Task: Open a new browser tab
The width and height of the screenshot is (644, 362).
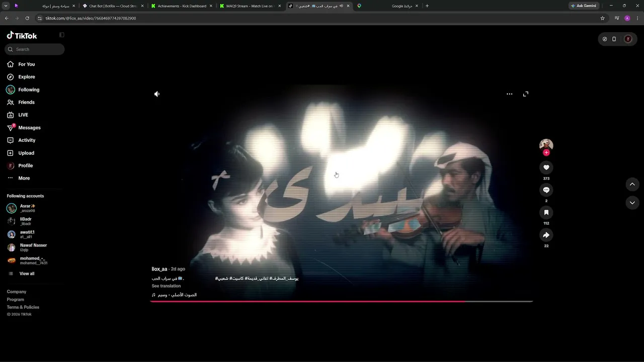Action: point(427,6)
